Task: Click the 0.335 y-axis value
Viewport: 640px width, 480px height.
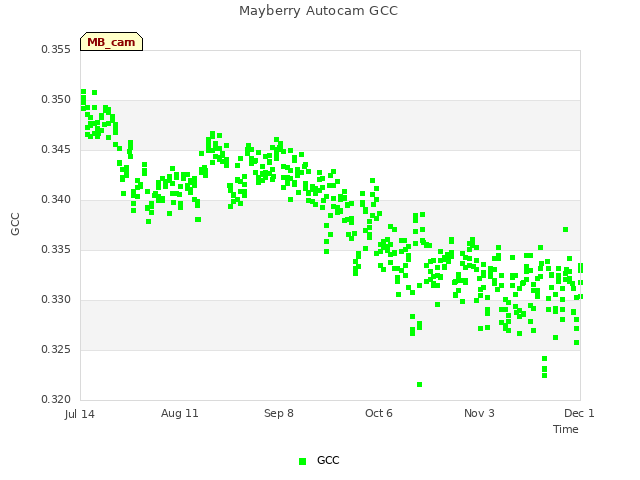Action: pos(56,249)
